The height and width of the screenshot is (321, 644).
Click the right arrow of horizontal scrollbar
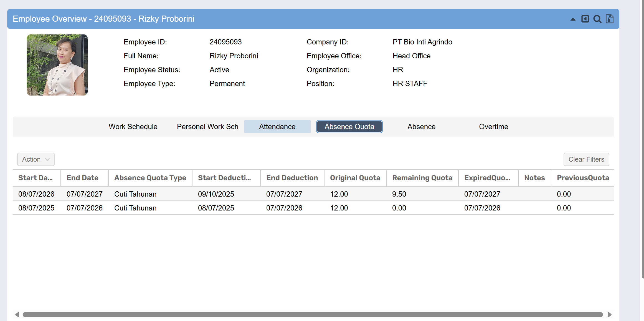click(609, 315)
